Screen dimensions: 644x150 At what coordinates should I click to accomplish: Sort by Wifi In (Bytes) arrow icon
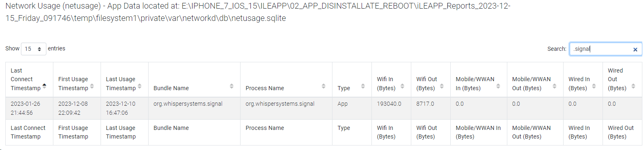[402, 86]
